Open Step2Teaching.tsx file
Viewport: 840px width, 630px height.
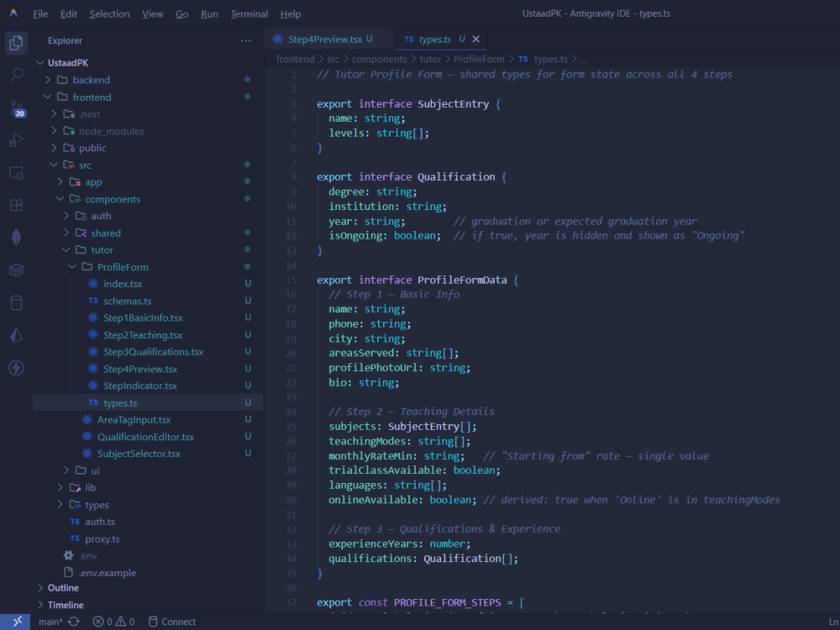(148, 335)
